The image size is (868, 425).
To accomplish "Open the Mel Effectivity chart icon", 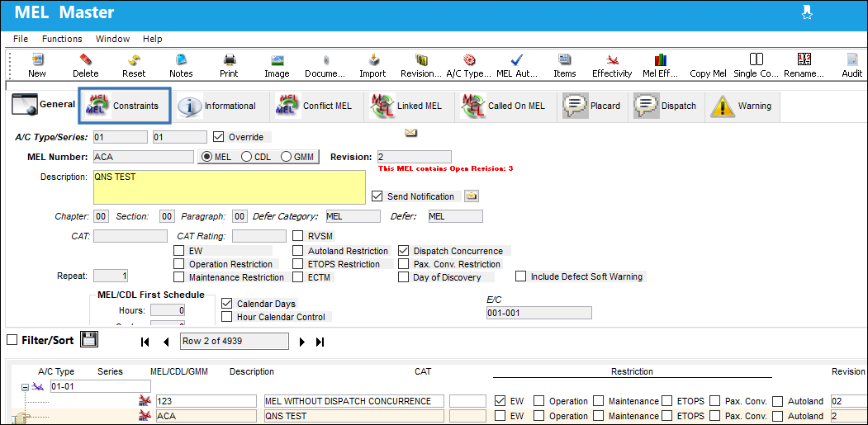I will (x=661, y=59).
